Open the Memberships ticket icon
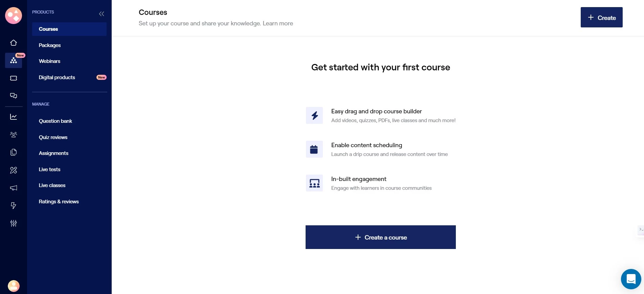The width and height of the screenshot is (644, 294). click(x=14, y=78)
